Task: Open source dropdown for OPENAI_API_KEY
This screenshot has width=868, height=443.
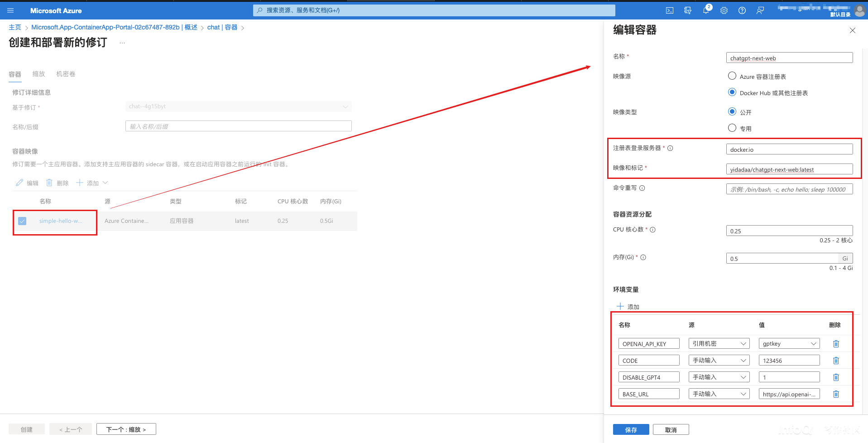Action: pyautogui.click(x=719, y=344)
